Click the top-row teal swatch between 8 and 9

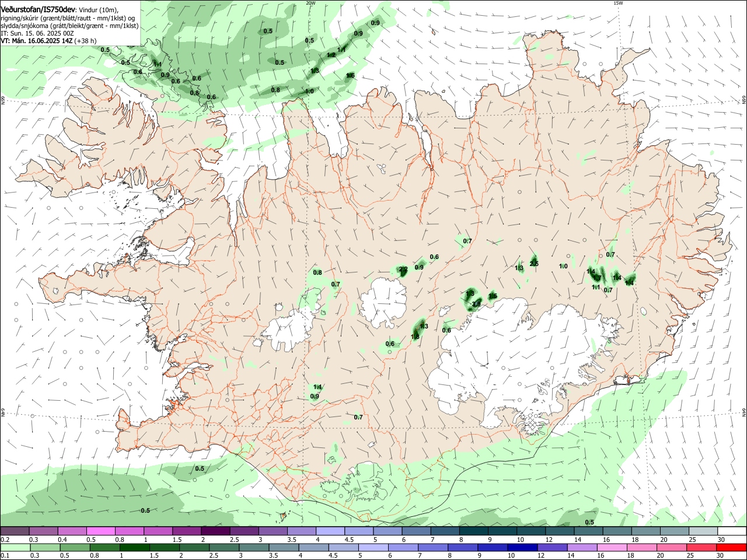point(473,531)
